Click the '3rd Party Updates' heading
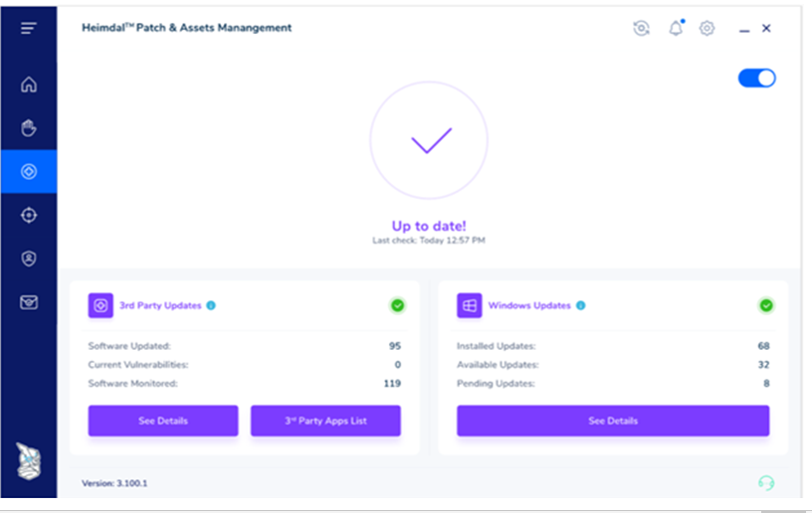The image size is (812, 513). point(160,305)
